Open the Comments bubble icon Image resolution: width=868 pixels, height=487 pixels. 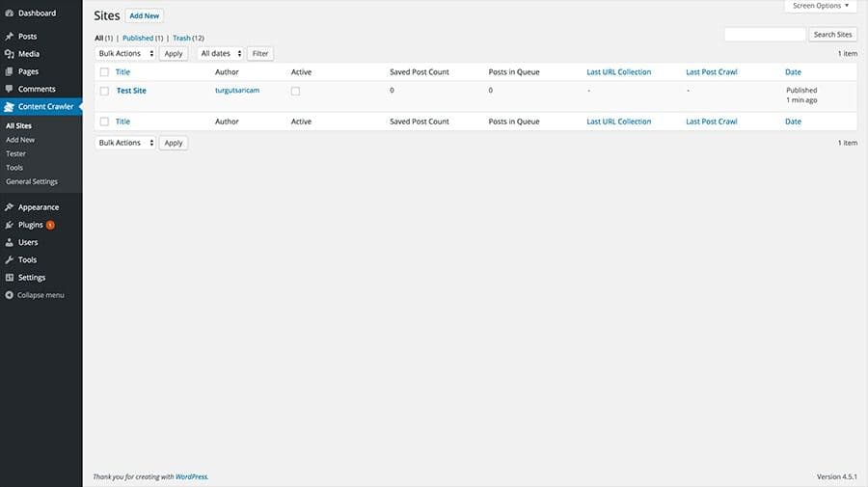point(10,89)
